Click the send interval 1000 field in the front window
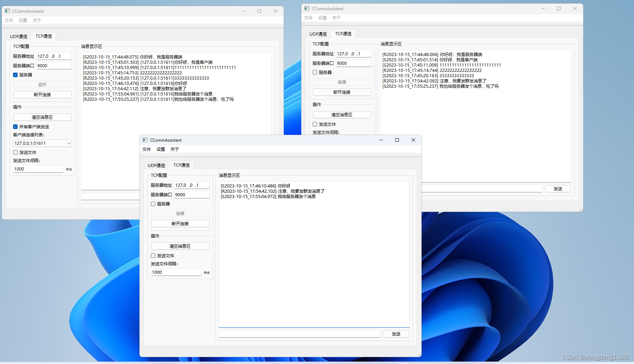Image resolution: width=634 pixels, height=364 pixels. (x=176, y=272)
